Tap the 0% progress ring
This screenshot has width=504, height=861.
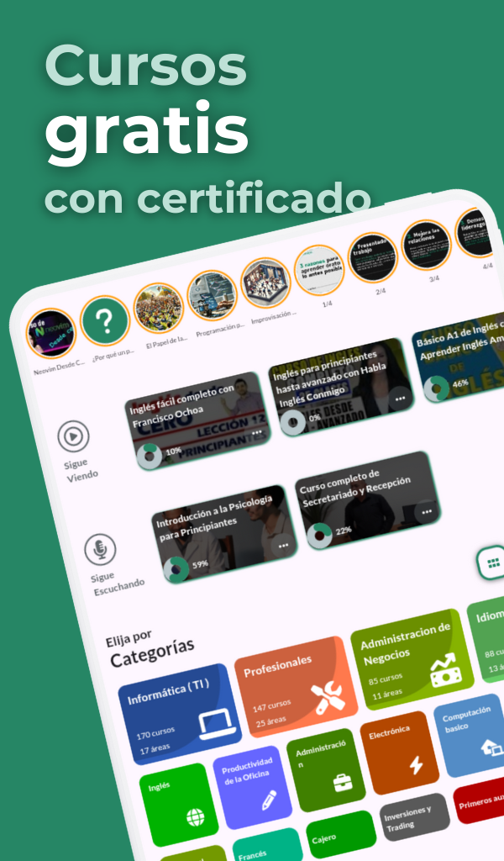point(292,423)
